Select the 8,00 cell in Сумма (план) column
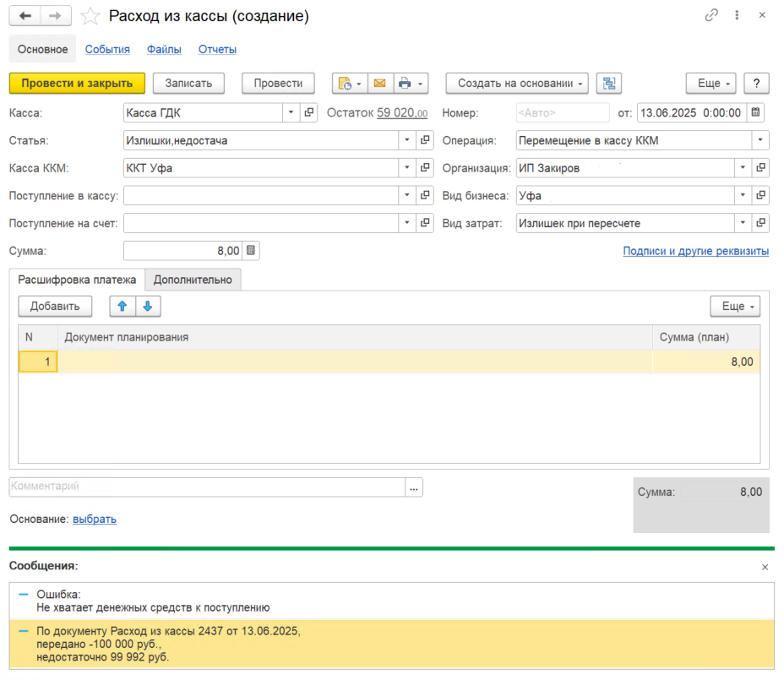This screenshot has height=680, width=784. point(706,362)
